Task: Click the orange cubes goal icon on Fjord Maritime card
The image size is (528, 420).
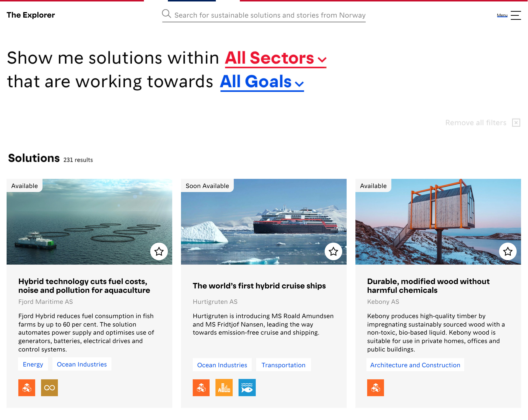Action: pos(27,388)
